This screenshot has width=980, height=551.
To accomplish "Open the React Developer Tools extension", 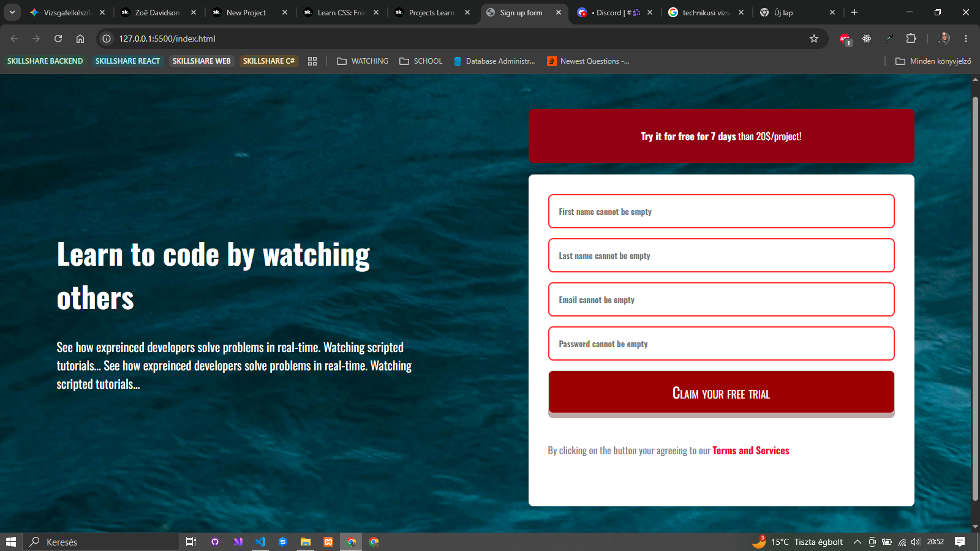I will coord(867,39).
